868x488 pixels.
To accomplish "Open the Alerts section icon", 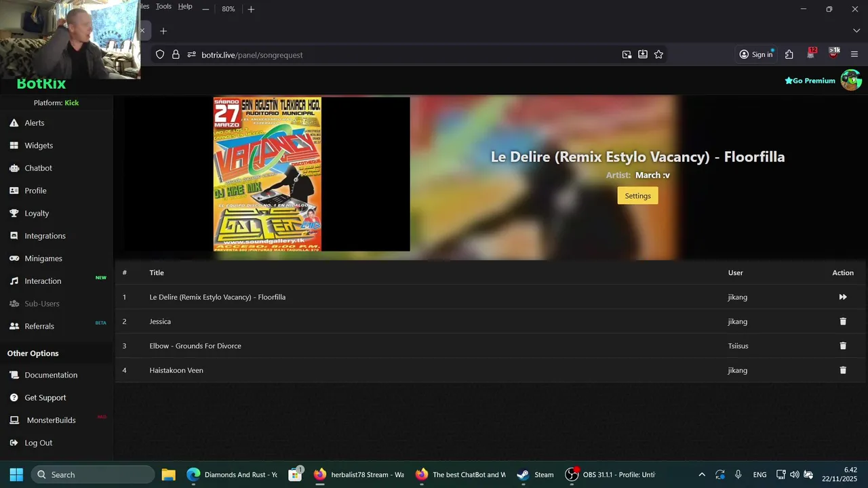I will click(x=14, y=123).
